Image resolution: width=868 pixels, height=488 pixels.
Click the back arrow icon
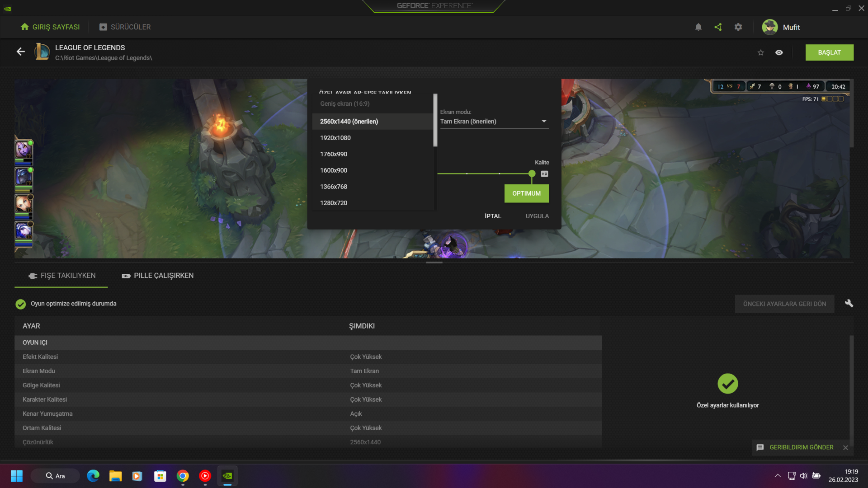point(21,52)
